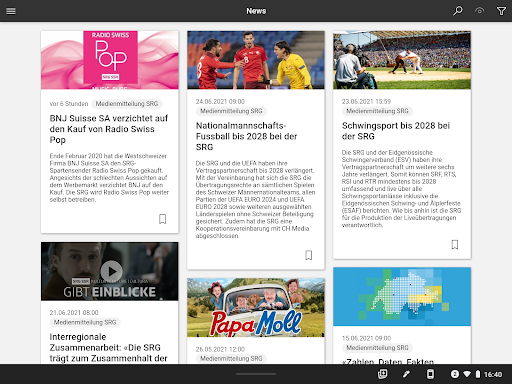Select Medienmitteilung SRG tag under 23.06.2021
The width and height of the screenshot is (512, 384).
click(377, 111)
